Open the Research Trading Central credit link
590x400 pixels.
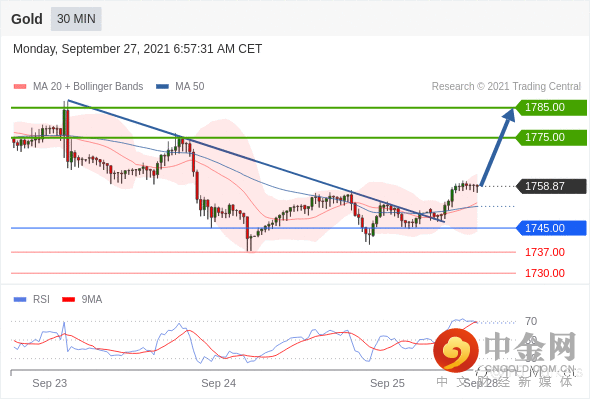point(506,87)
